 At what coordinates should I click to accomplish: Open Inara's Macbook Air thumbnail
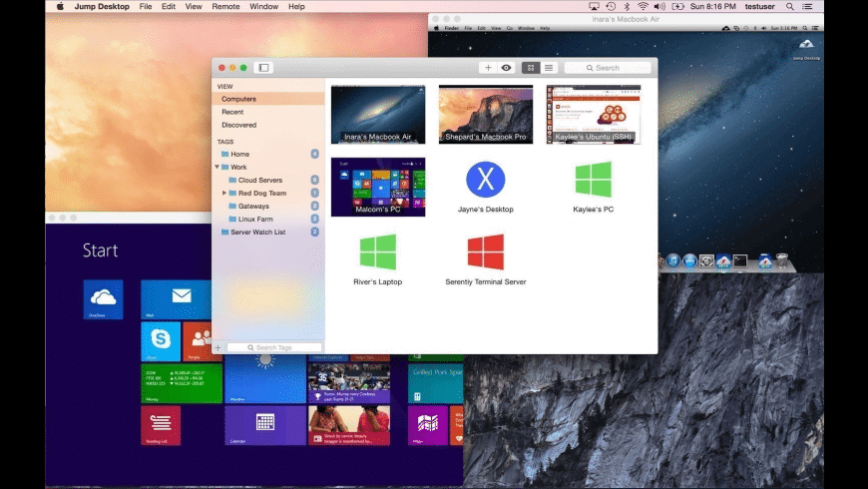pos(377,114)
